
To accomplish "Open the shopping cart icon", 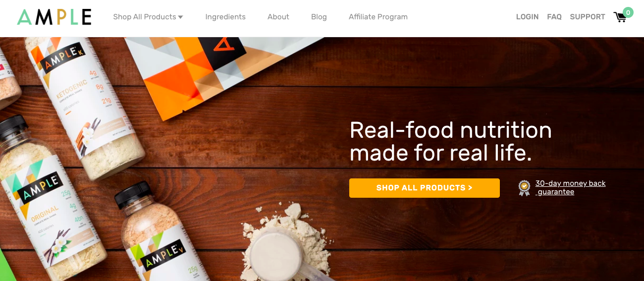I will pos(620,17).
